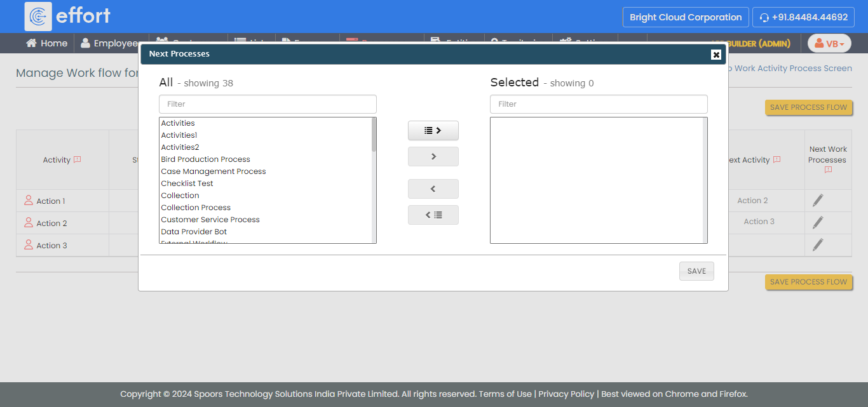Close the Next Processes dialog

(716, 55)
